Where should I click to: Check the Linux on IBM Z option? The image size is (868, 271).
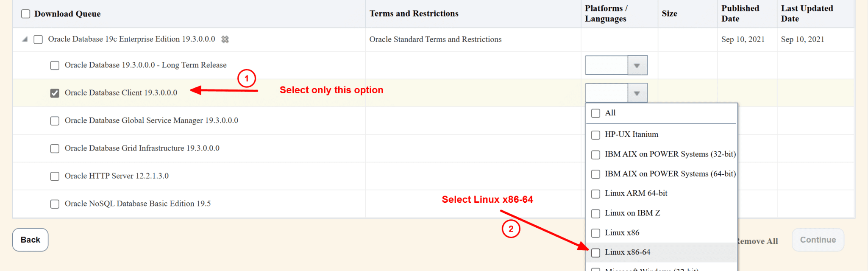595,213
